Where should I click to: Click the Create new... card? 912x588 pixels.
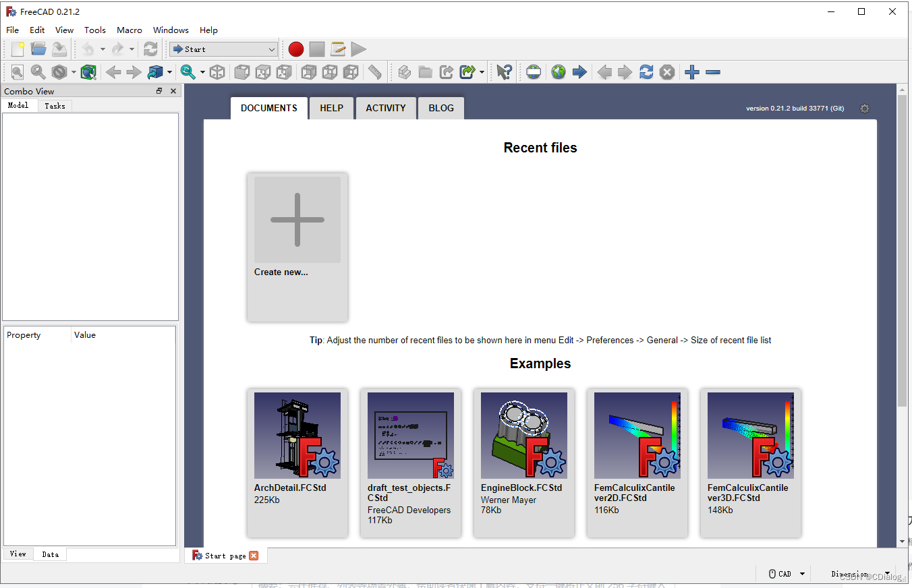point(297,247)
